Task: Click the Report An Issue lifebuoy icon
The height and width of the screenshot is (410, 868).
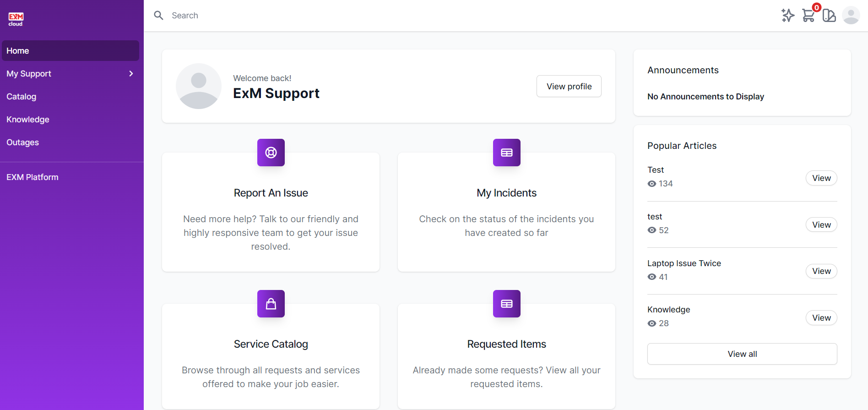Action: tap(271, 153)
